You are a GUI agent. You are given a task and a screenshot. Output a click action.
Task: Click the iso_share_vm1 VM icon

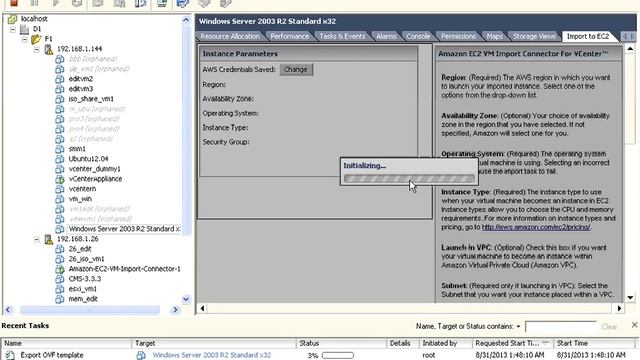(60, 99)
